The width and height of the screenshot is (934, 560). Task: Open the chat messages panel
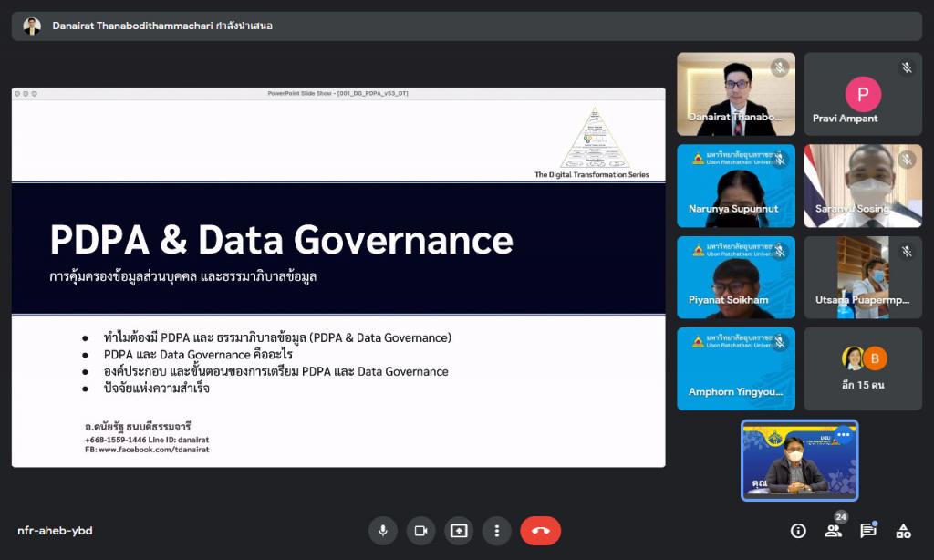click(x=867, y=531)
